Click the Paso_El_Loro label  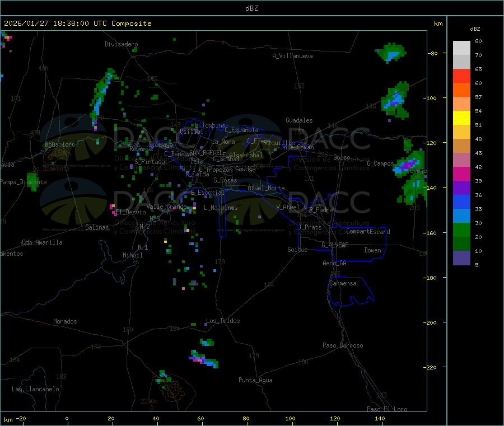[387, 409]
